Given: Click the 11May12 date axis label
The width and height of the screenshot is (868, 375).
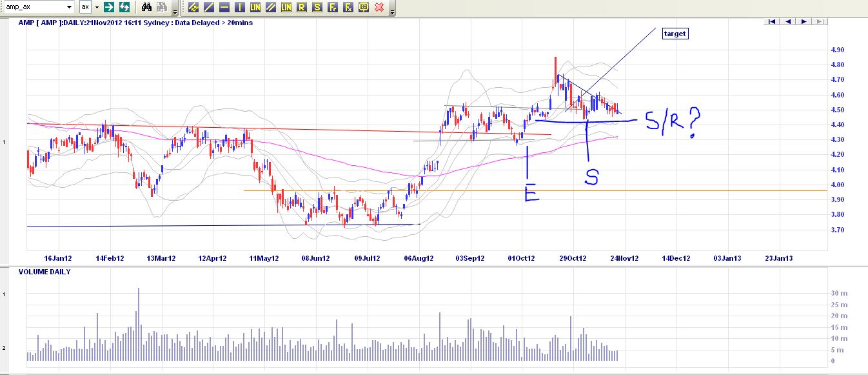Looking at the screenshot, I should point(264,258).
